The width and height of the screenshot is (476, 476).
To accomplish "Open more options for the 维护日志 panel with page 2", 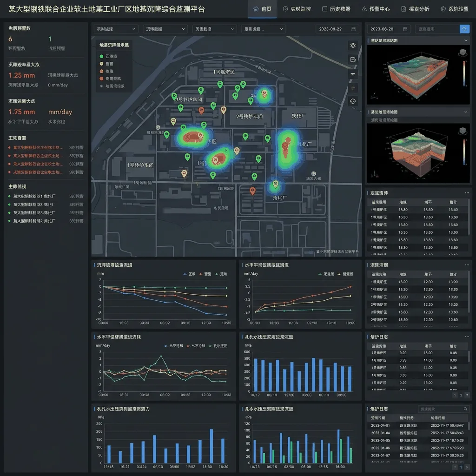I will tap(467, 337).
